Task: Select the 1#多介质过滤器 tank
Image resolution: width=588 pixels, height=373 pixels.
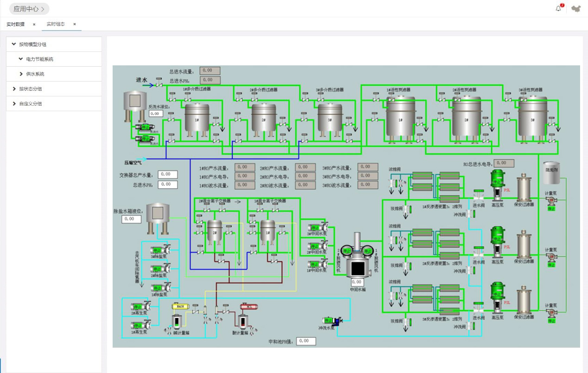Action: coord(197,118)
